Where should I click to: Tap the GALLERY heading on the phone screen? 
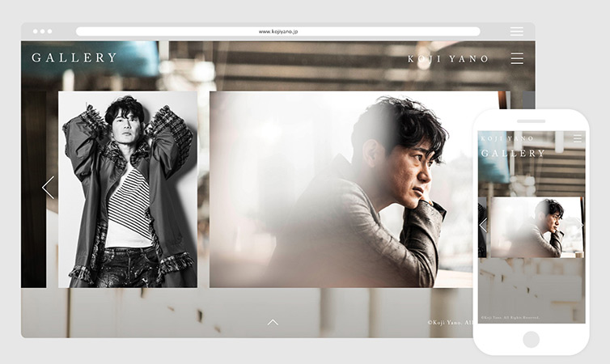[x=513, y=153]
